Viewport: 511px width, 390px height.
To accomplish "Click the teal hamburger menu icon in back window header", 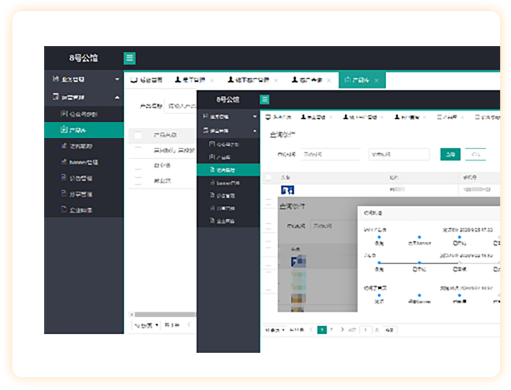I will click(x=129, y=58).
